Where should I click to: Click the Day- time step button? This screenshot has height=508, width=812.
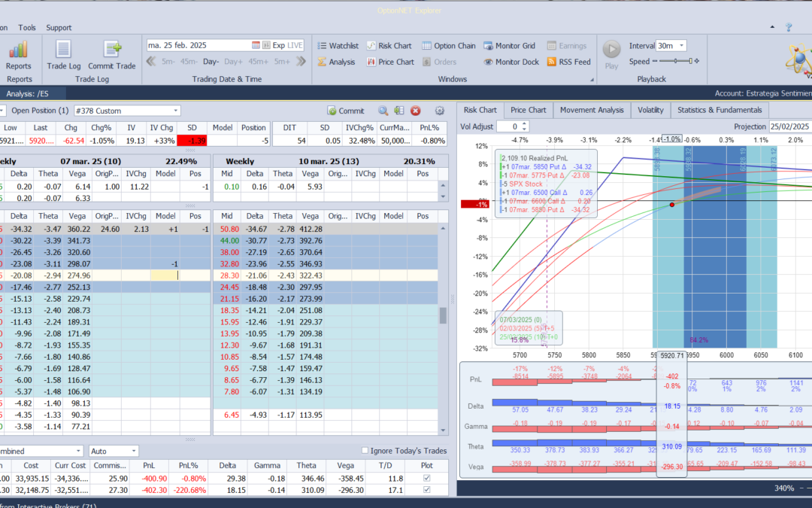(211, 62)
